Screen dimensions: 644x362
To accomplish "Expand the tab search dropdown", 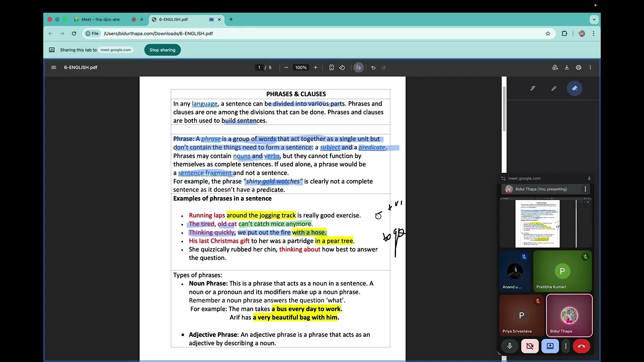I will [x=594, y=20].
